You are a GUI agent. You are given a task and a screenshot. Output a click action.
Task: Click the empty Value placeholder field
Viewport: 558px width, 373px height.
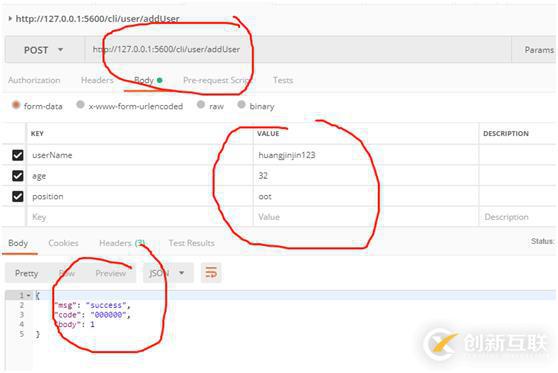click(x=366, y=217)
